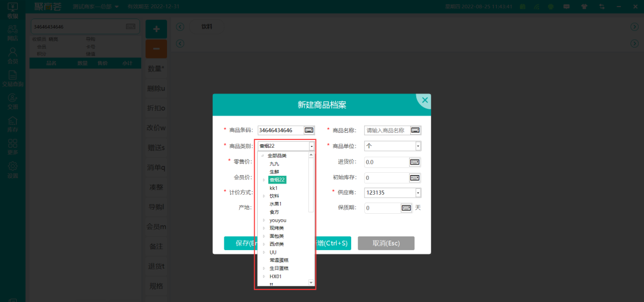Close the 新建商品档案 dialog with X

(425, 101)
